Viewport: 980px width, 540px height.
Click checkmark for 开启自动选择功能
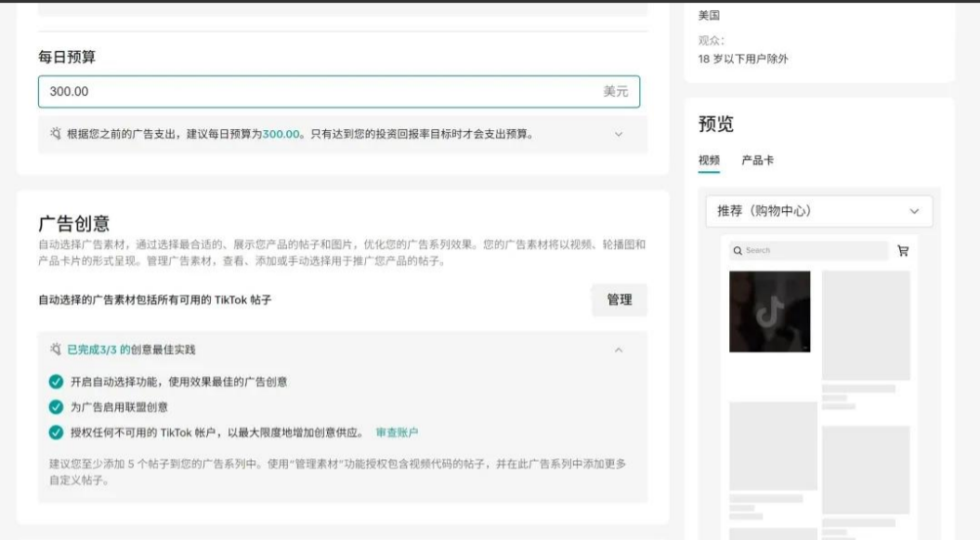(56, 382)
